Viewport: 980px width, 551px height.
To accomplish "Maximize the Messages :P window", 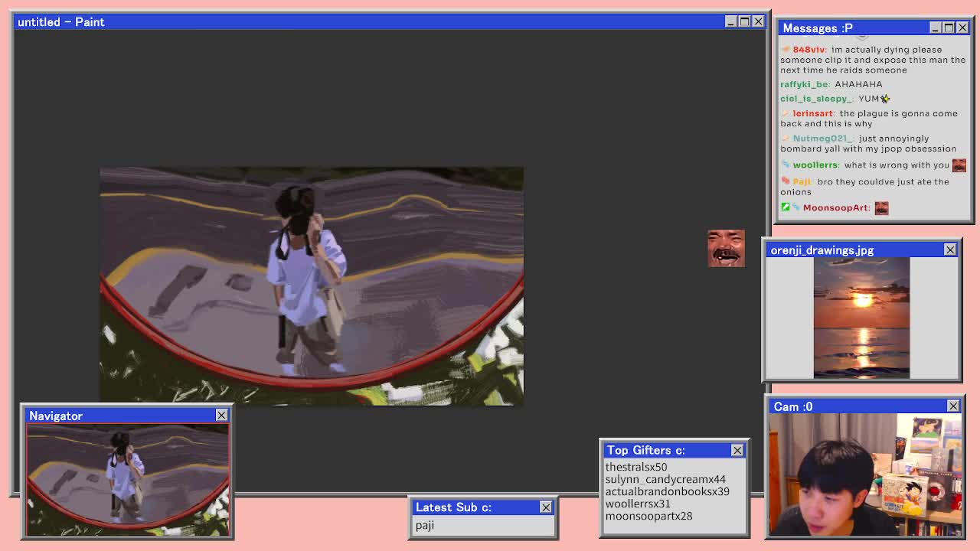I will click(x=949, y=28).
